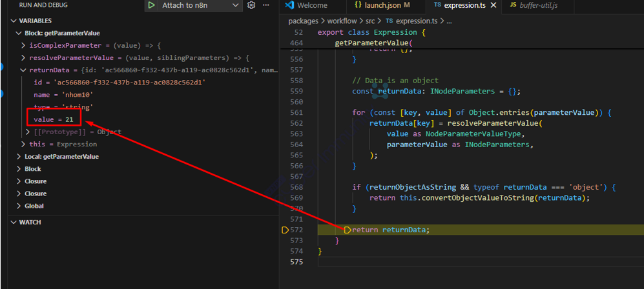The height and width of the screenshot is (289, 644).
Task: Collapse the VARIABLES section
Action: point(13,21)
